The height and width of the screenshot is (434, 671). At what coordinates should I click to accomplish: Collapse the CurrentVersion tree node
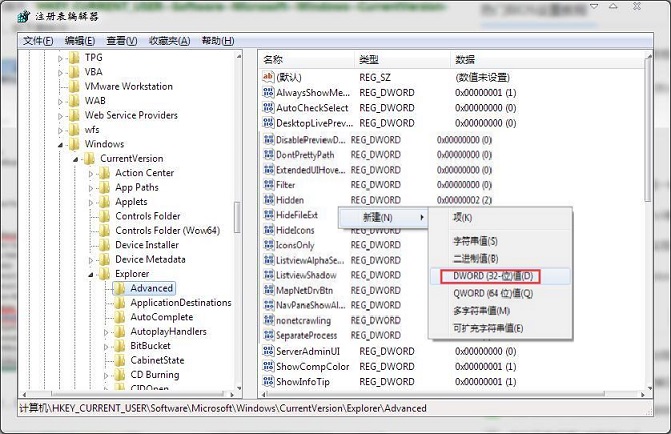[75, 160]
